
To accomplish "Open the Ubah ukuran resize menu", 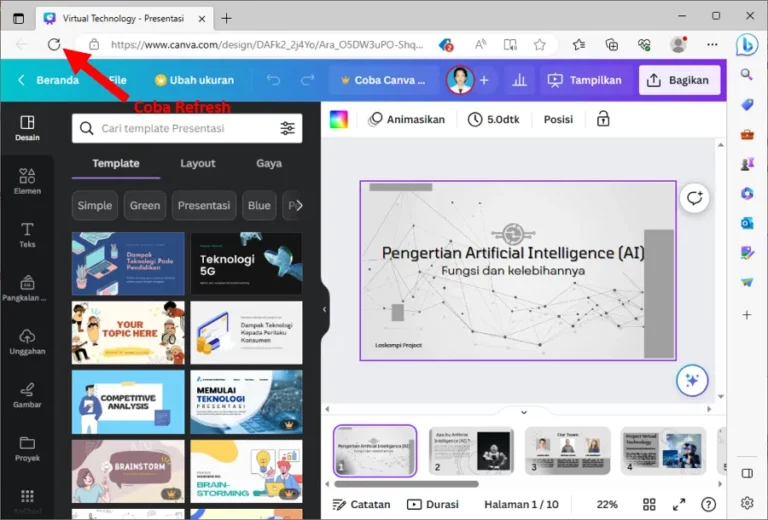I will click(194, 80).
